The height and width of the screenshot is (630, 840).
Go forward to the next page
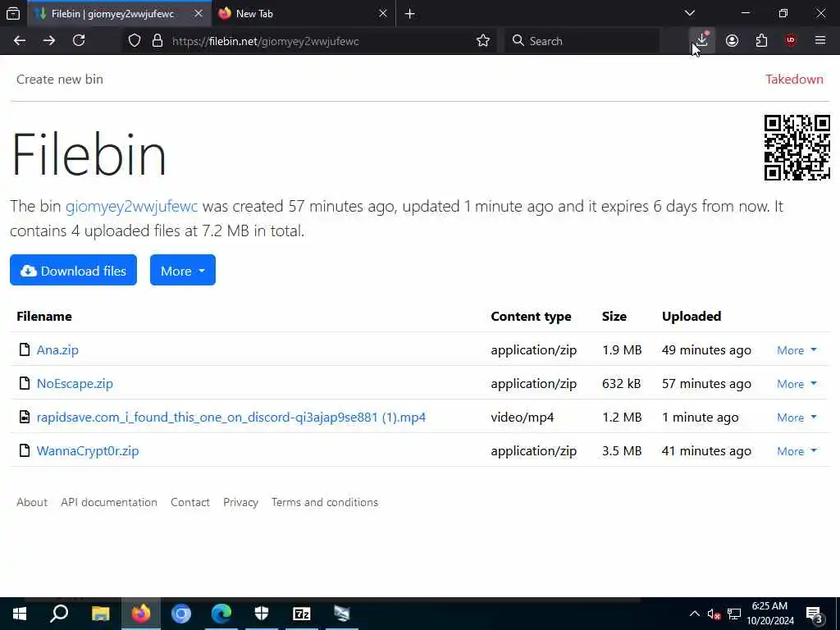point(49,41)
